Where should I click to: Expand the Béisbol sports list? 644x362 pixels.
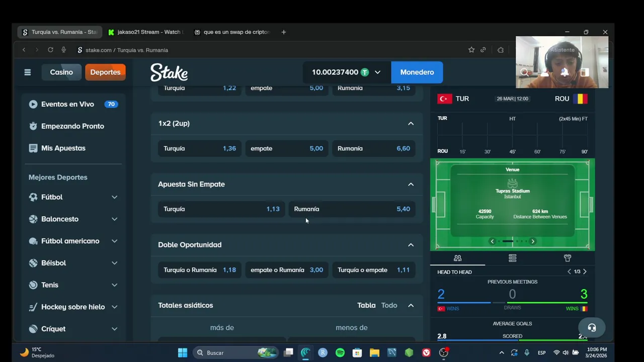pos(114,263)
